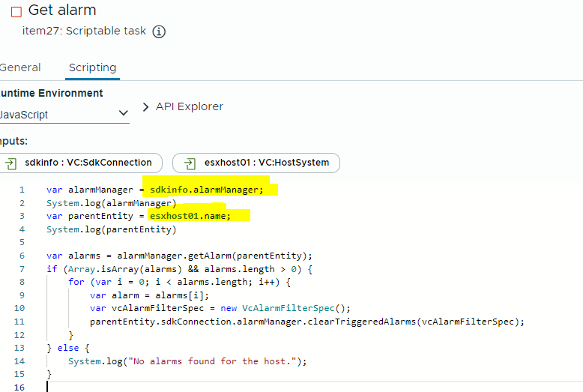Click line number 11 in the gutter
Screen dimensions: 583x392
[19, 322]
